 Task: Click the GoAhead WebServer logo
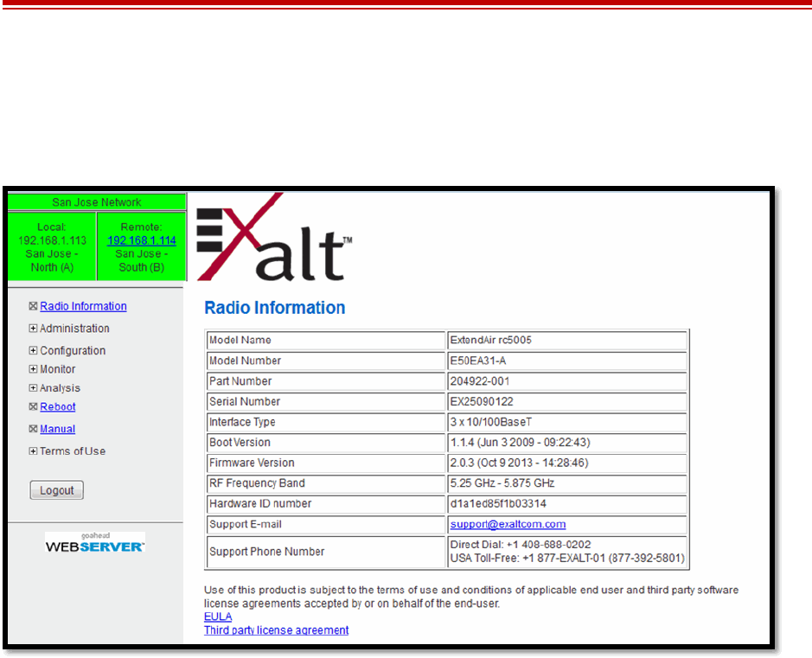(x=95, y=542)
